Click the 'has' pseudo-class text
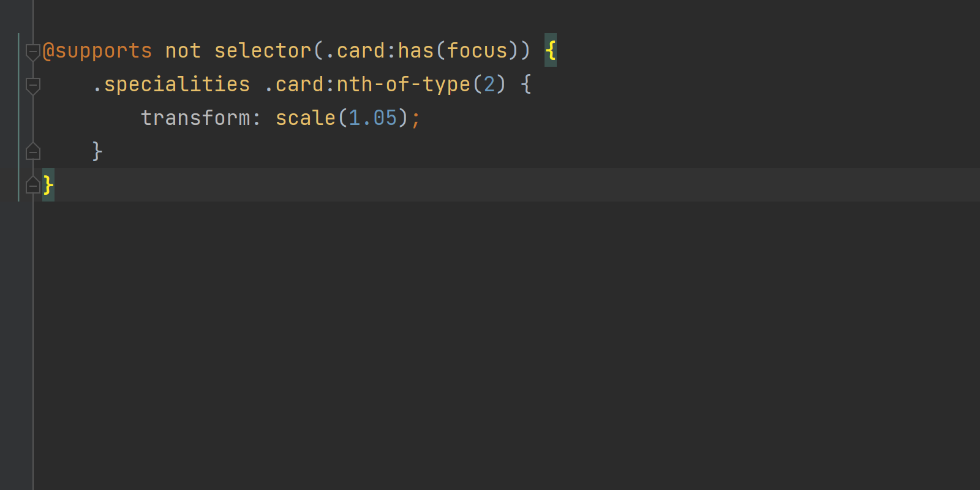This screenshot has height=490, width=980. [x=416, y=51]
